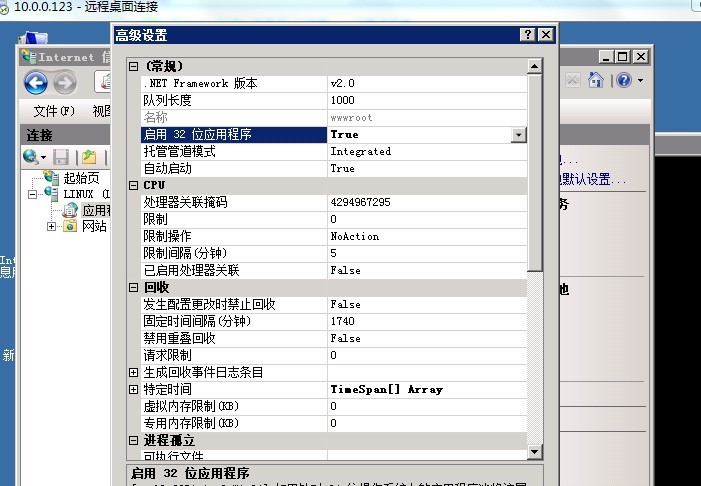Viewport: 701px width, 486px height.
Task: Click the remote desktop connection title bar icon
Action: [x=4, y=8]
